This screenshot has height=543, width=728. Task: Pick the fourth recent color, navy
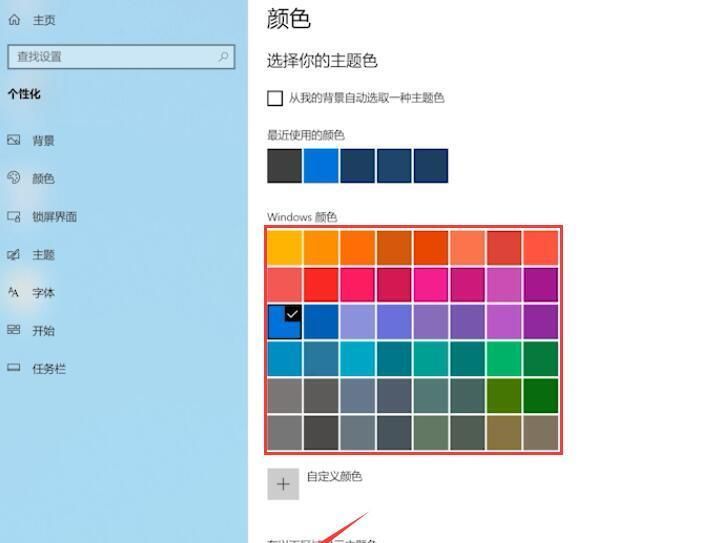(394, 166)
